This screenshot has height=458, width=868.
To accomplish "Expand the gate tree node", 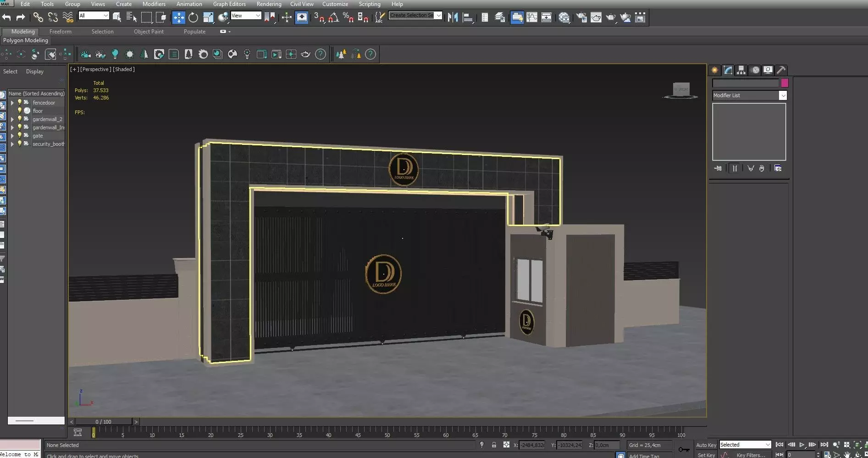I will pyautogui.click(x=12, y=136).
